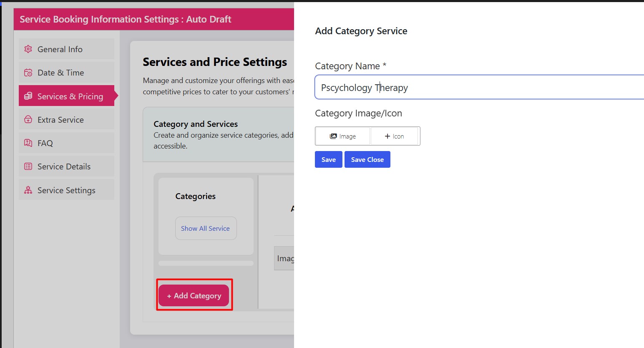The width and height of the screenshot is (644, 348).
Task: Click the Categories panel heading
Action: pos(195,197)
